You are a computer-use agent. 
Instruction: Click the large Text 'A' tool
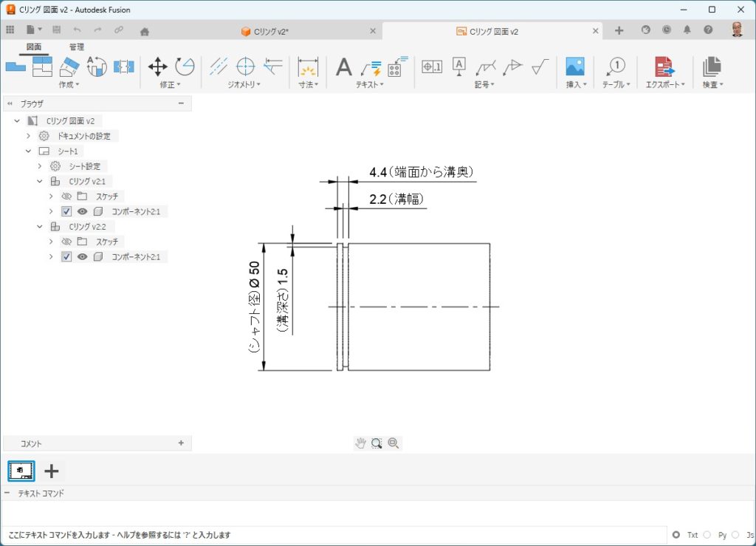(344, 67)
